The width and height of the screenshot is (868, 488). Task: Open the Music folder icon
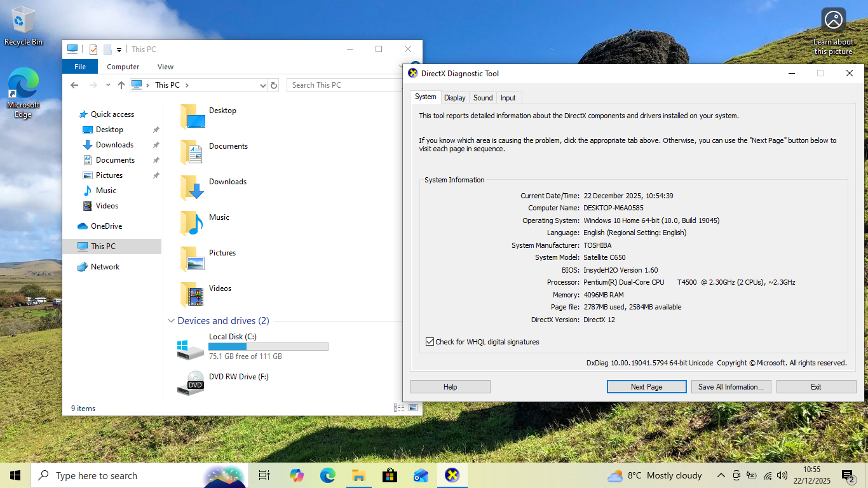click(x=192, y=223)
